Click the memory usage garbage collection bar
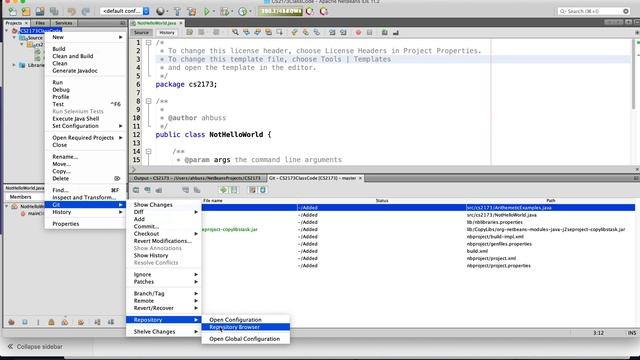The width and height of the screenshot is (640, 360). 280,11
